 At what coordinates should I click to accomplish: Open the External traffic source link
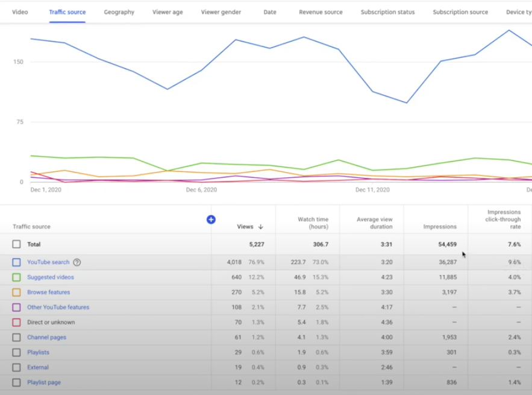[x=38, y=367]
